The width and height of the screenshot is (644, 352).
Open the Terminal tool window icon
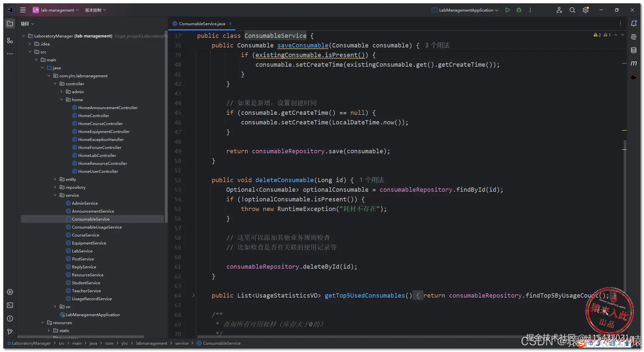pyautogui.click(x=10, y=305)
